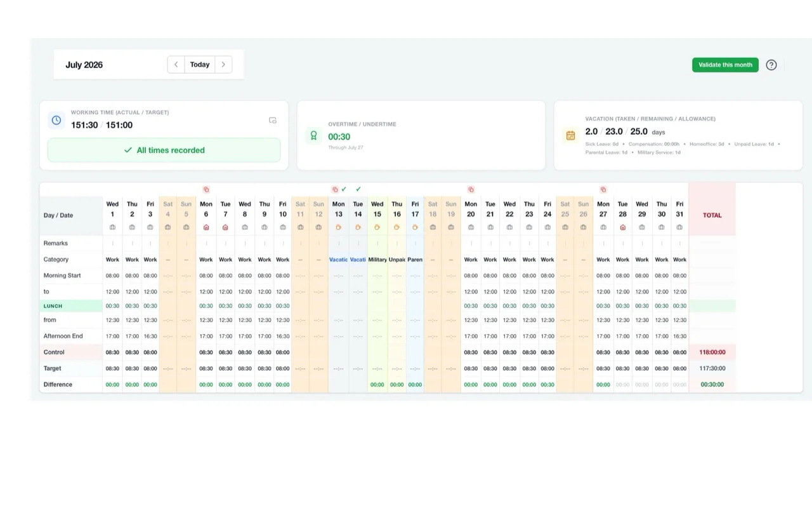Click the Afternoon End 16:30 on Fri 3

click(150, 337)
